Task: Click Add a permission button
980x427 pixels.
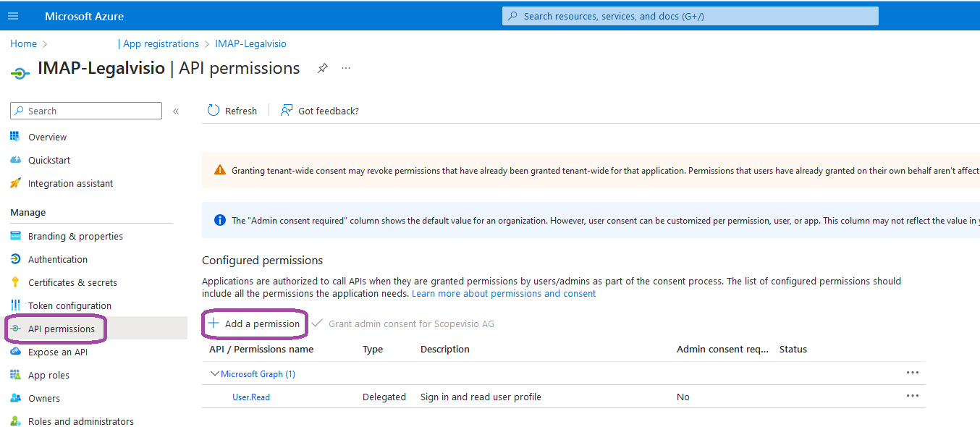Action: 254,324
